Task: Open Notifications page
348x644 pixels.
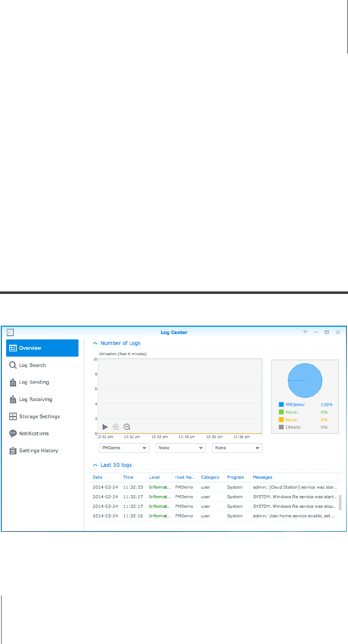Action: (x=42, y=434)
